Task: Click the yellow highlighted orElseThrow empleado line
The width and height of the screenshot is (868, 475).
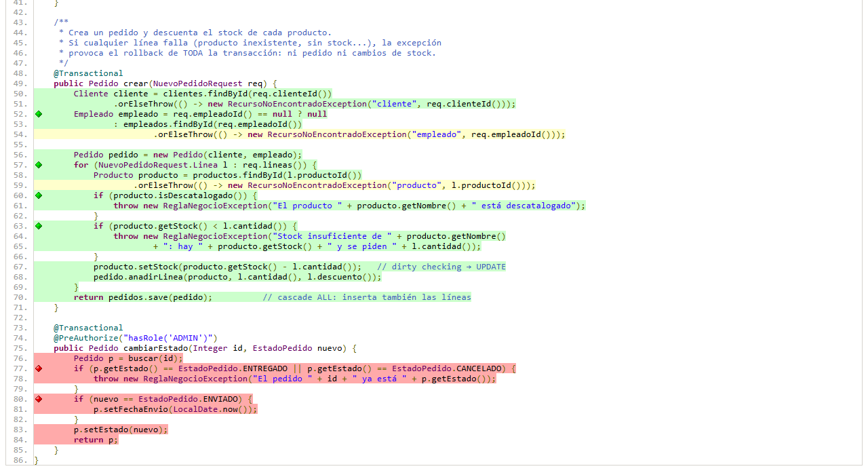Action: tap(359, 134)
